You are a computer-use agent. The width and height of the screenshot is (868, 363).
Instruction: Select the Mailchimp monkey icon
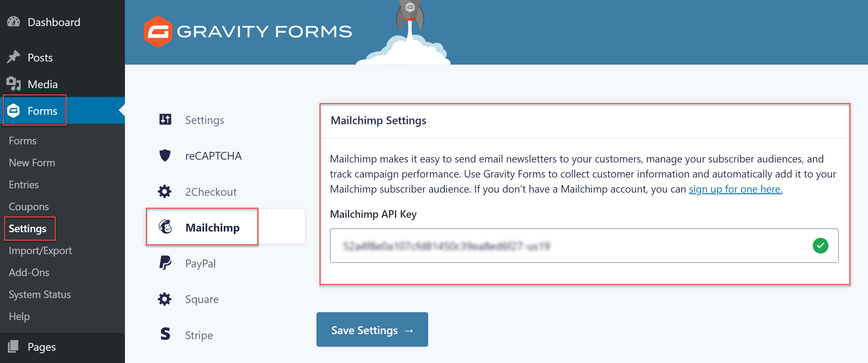tap(165, 227)
